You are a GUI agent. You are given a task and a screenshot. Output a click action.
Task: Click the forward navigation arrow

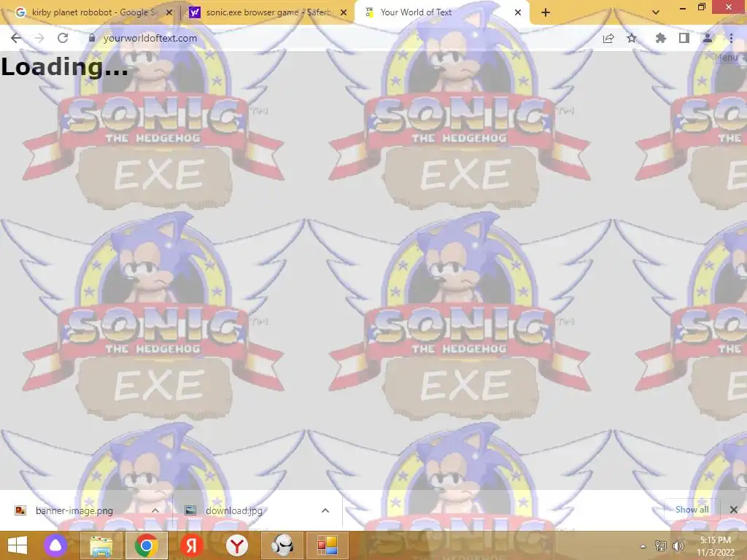(39, 38)
